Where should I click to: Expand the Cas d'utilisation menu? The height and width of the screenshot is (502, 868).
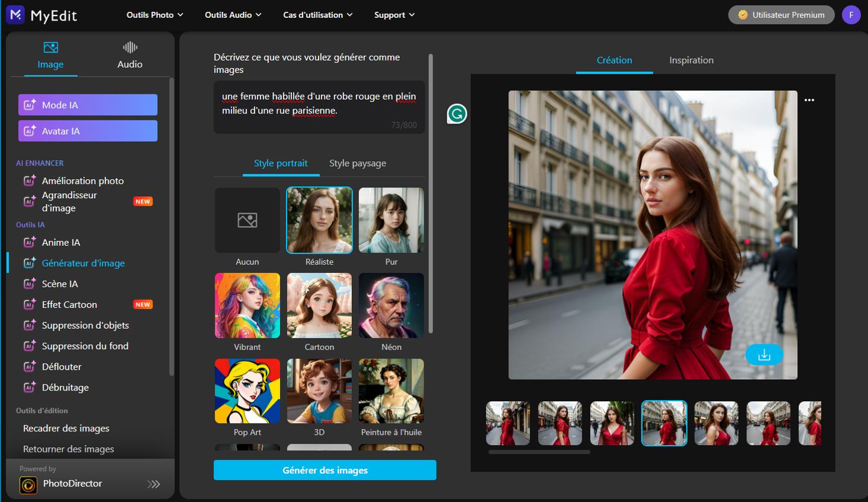[x=318, y=15]
